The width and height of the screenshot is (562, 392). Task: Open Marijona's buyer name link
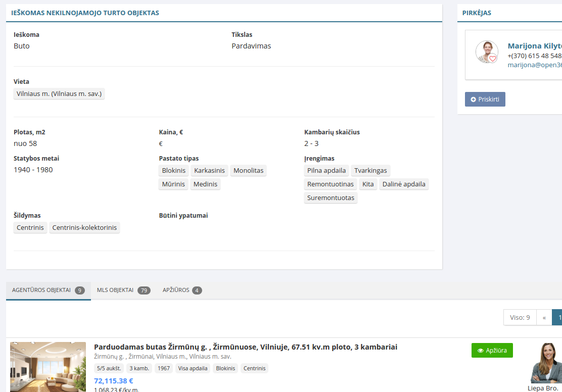(x=534, y=45)
